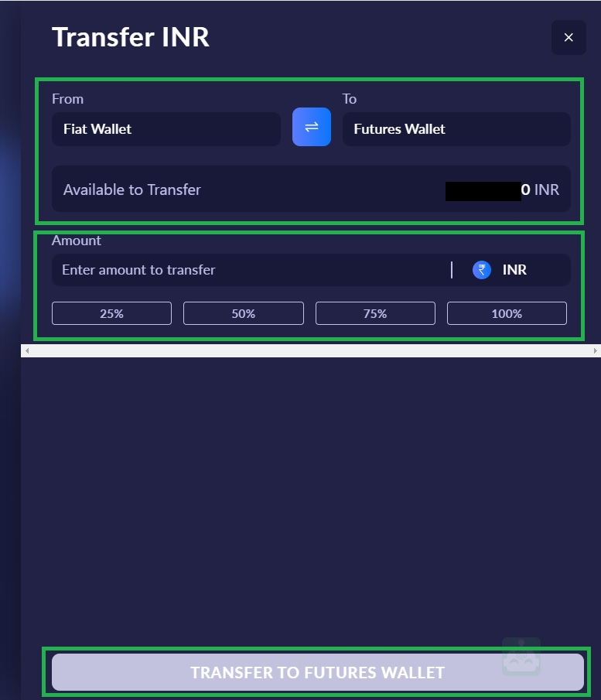The width and height of the screenshot is (601, 700).
Task: Click the Transfer INR heading
Action: (131, 37)
